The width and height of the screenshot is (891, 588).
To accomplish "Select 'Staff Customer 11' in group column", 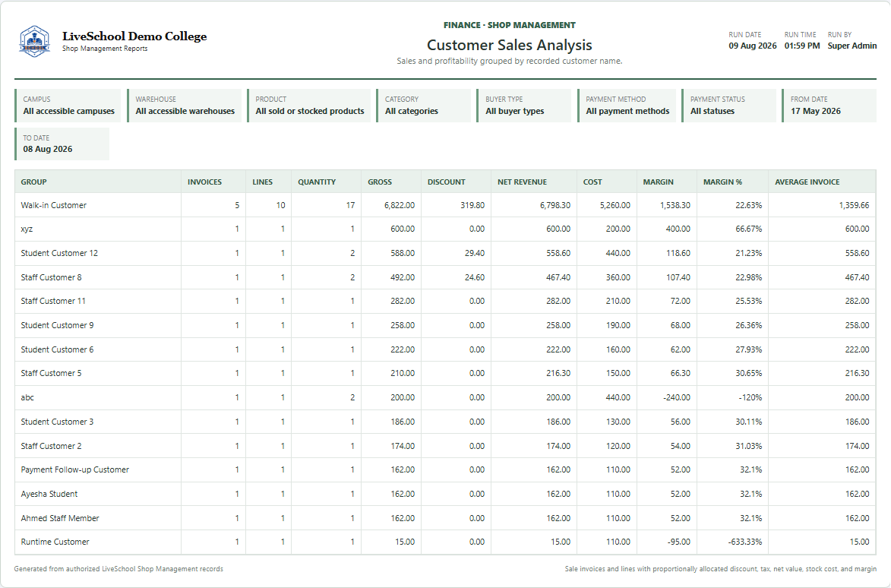I will point(53,301).
